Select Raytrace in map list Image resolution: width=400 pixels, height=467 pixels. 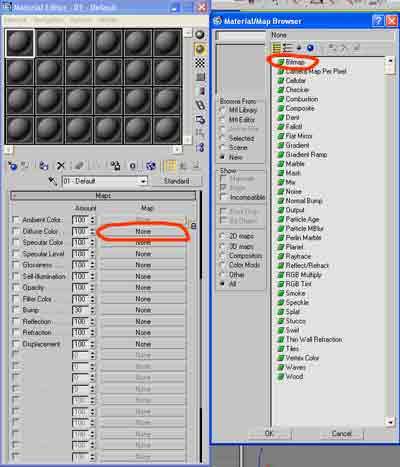298,256
